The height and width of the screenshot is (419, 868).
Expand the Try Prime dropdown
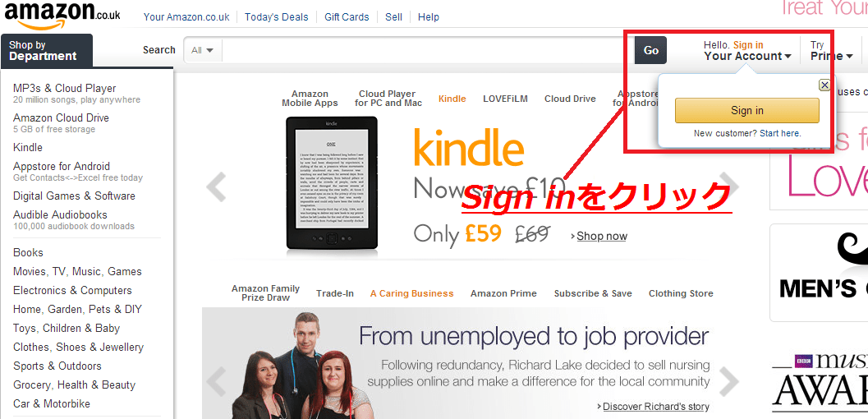pyautogui.click(x=832, y=56)
